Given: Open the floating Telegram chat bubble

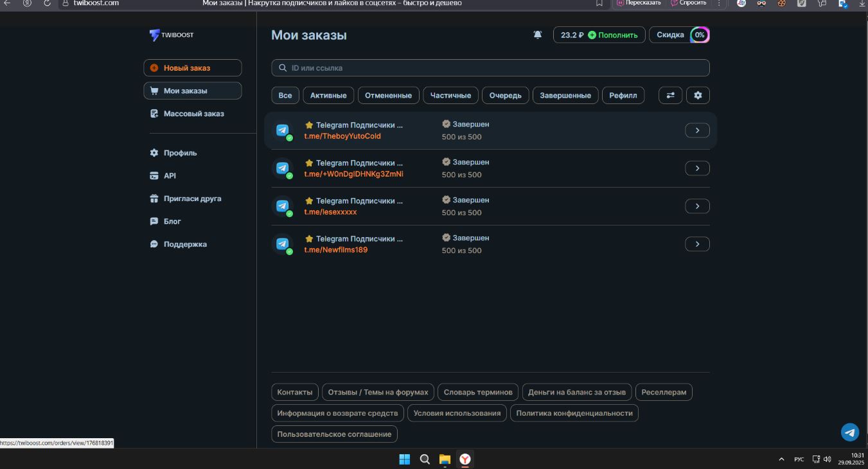Looking at the screenshot, I should (x=849, y=432).
